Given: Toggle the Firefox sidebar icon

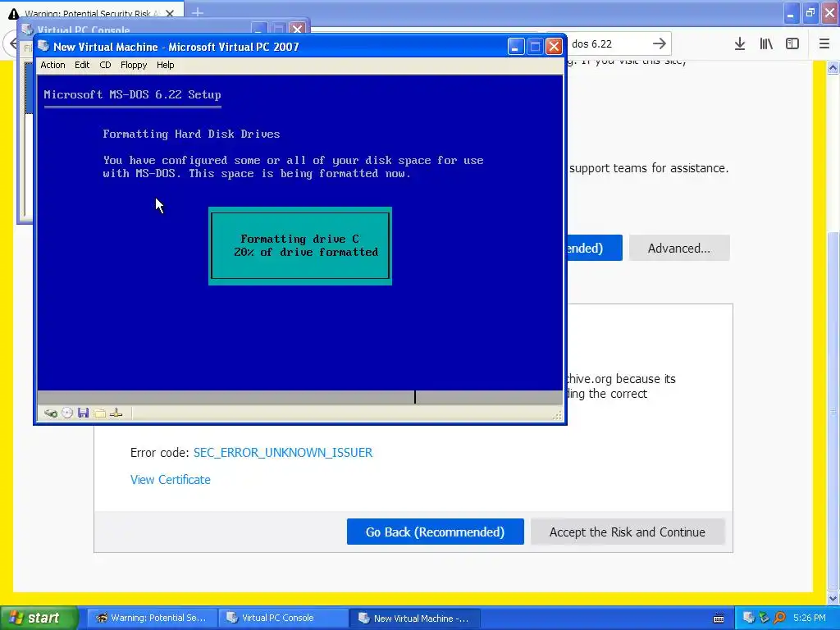Looking at the screenshot, I should (x=792, y=44).
